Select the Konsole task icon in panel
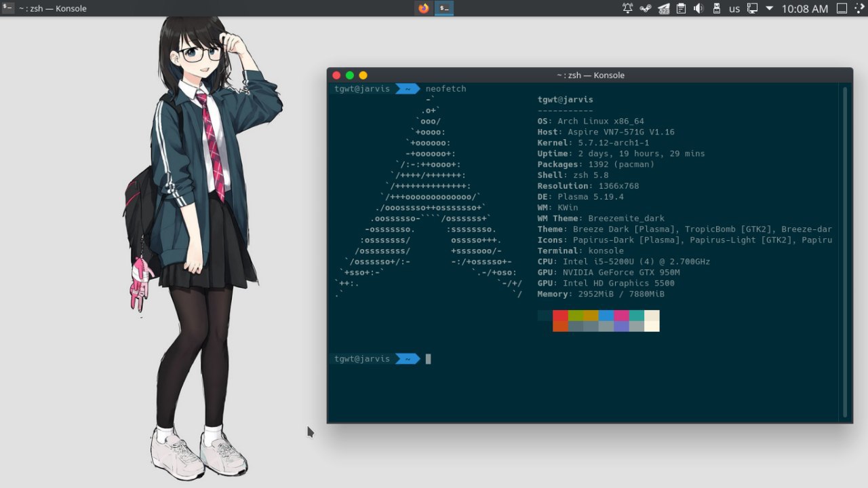 tap(444, 8)
